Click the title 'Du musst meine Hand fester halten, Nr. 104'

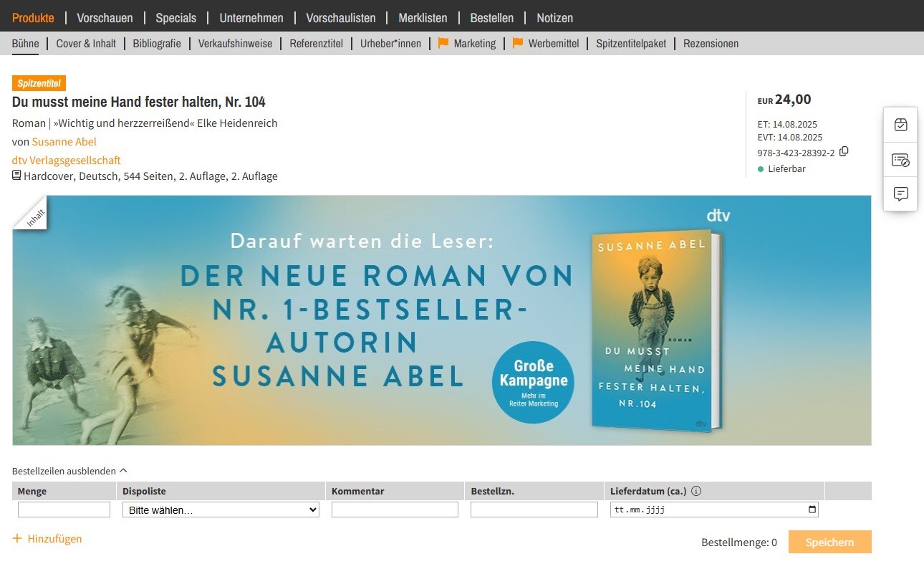click(139, 102)
